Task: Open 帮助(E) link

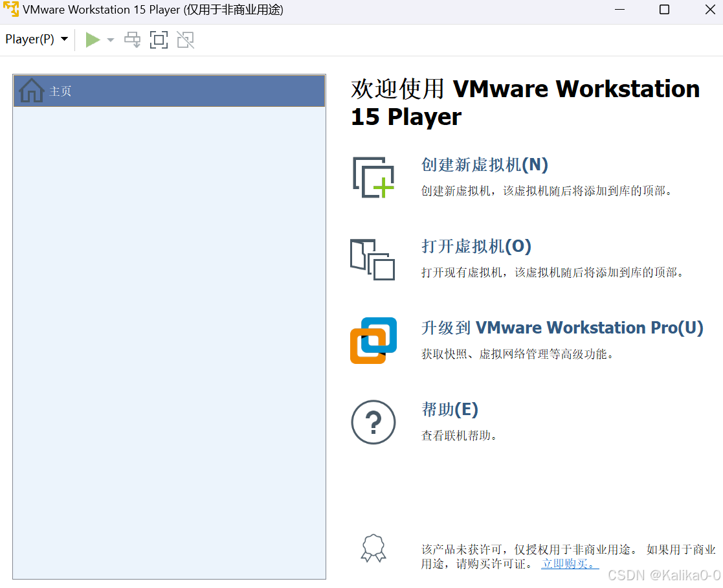Action: [450, 409]
